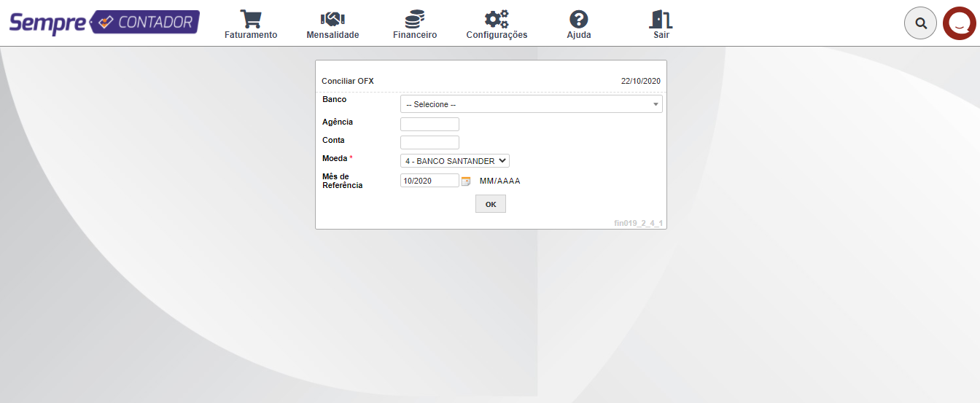Click the Financeiro coin stack icon
The width and height of the screenshot is (980, 403).
point(415,19)
